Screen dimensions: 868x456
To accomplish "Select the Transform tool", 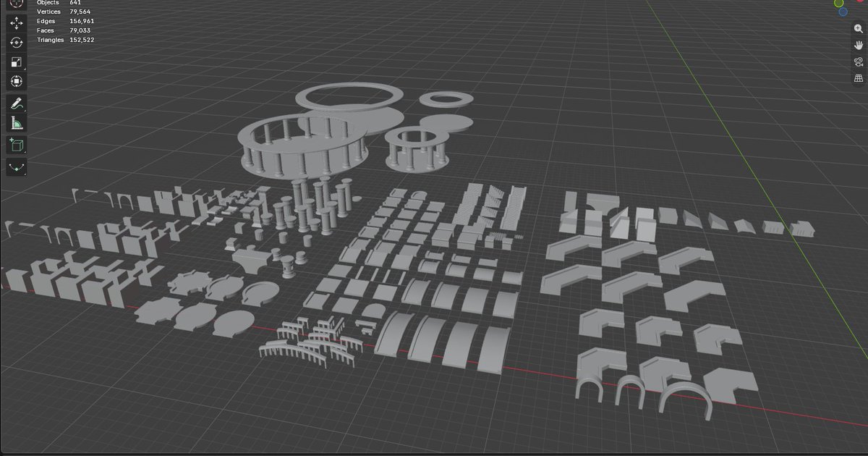I will point(17,82).
